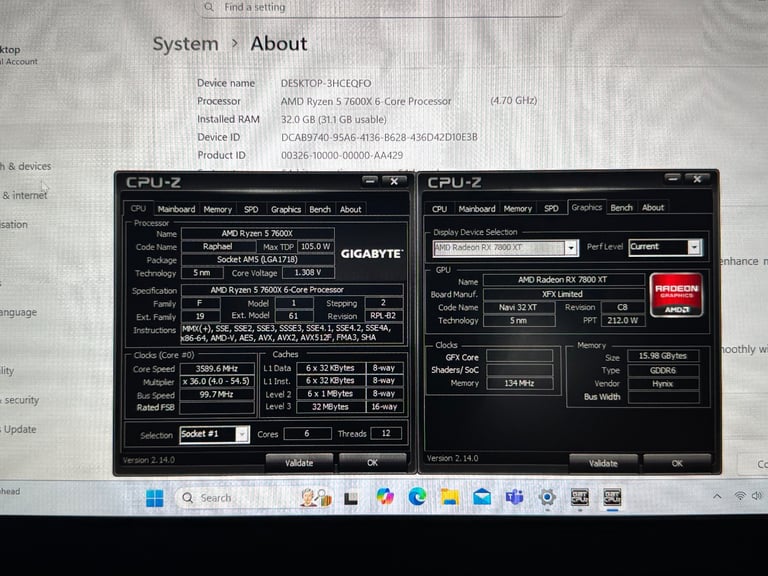Click Validate in right CPU-Z window

tap(603, 463)
